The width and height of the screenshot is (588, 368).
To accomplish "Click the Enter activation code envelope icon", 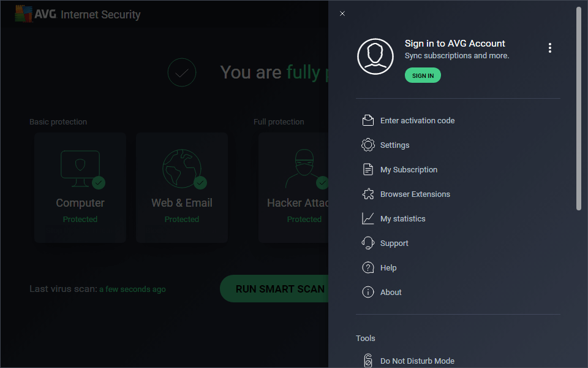I will pos(367,120).
